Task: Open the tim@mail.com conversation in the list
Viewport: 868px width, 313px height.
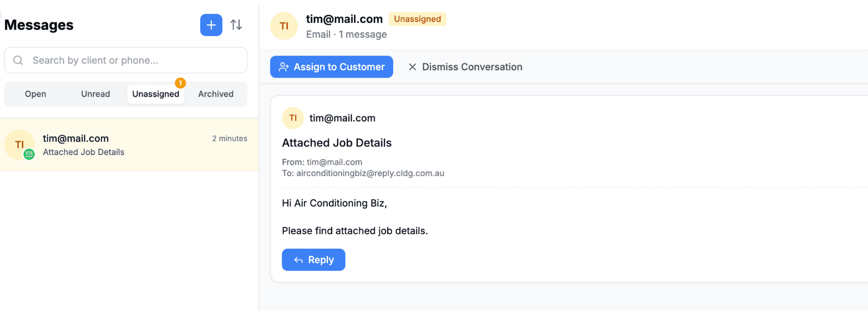Action: click(129, 145)
